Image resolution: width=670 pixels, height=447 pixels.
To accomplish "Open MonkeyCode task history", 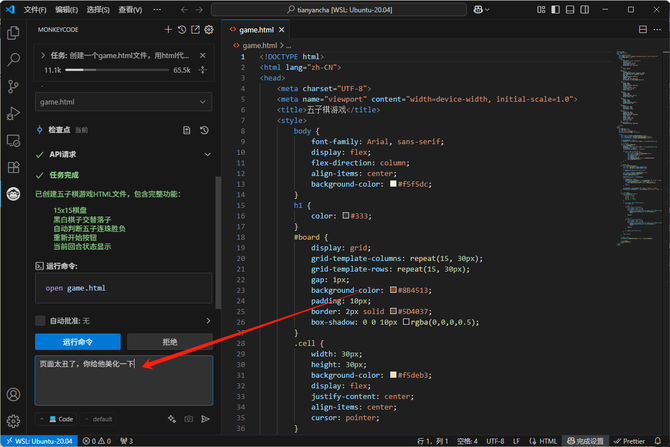I will pyautogui.click(x=182, y=30).
